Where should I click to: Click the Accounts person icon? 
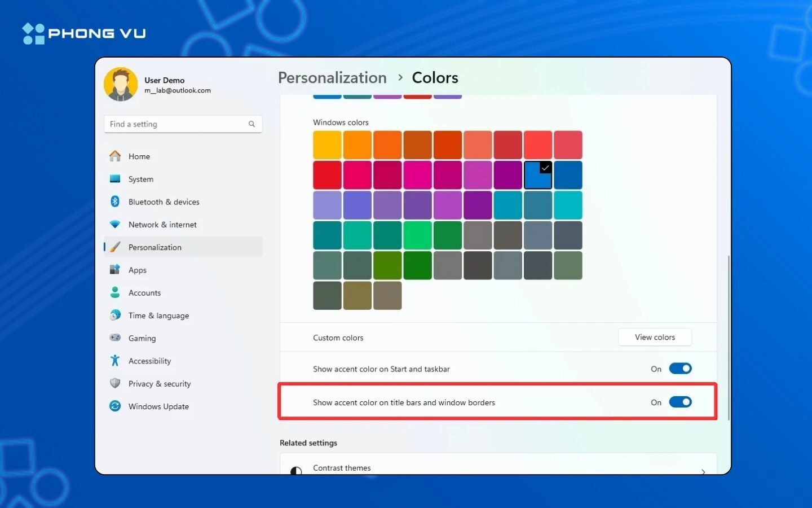115,292
